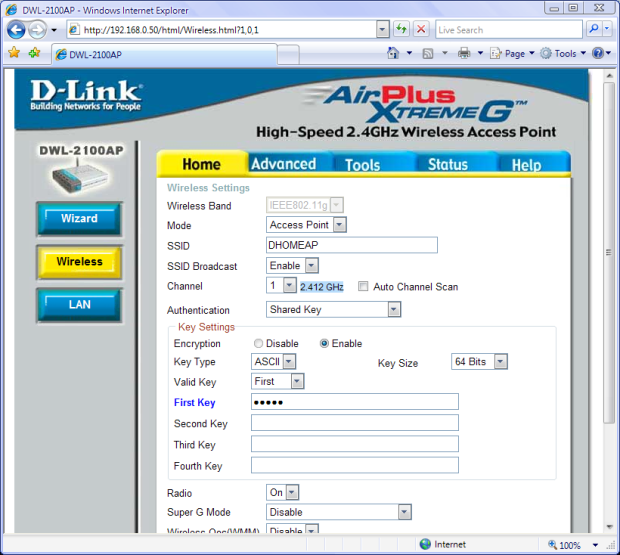Image resolution: width=620 pixels, height=555 pixels.
Task: Click the DWL-2100AP device image
Action: [x=80, y=176]
